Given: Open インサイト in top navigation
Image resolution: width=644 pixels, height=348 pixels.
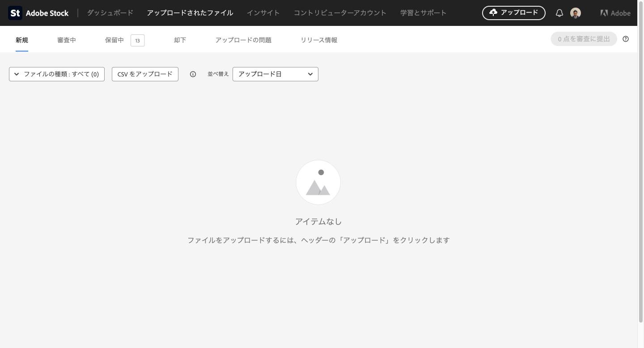Looking at the screenshot, I should click(263, 13).
